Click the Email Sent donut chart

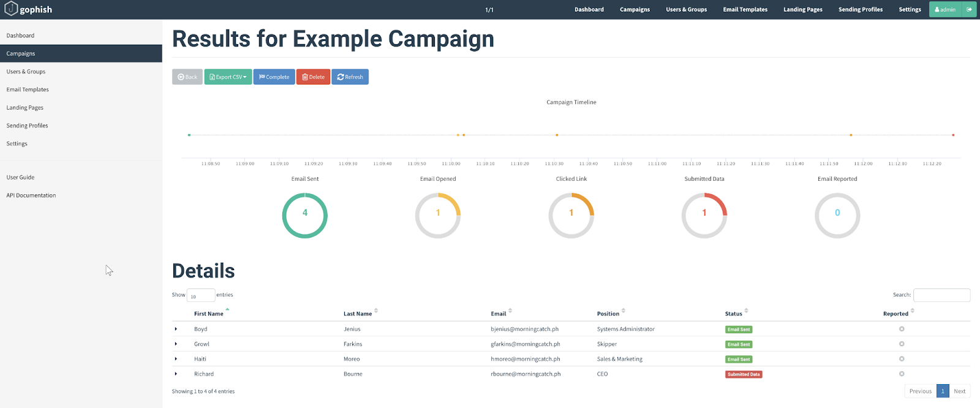point(305,216)
